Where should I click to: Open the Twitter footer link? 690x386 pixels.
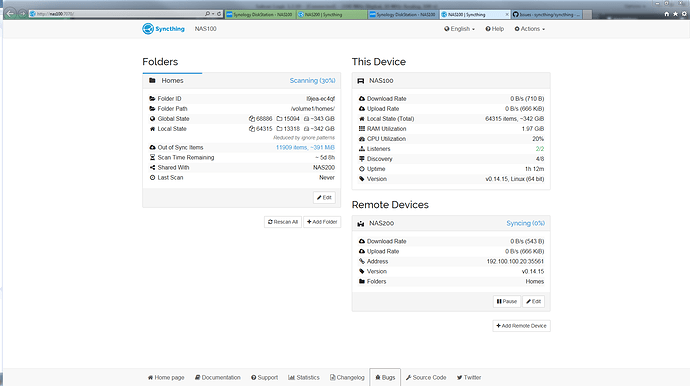pos(469,378)
